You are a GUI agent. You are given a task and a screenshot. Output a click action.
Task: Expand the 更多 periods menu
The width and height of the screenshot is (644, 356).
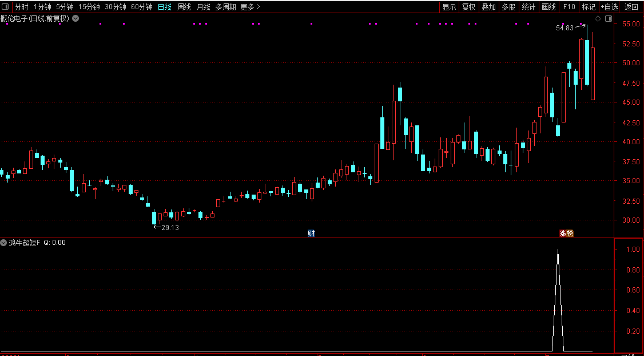coord(250,7)
